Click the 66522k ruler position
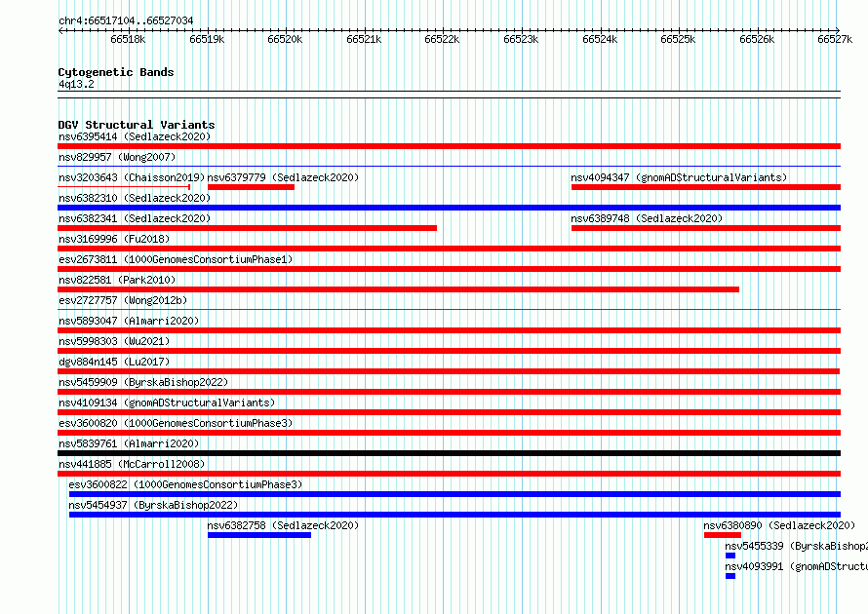 [442, 39]
